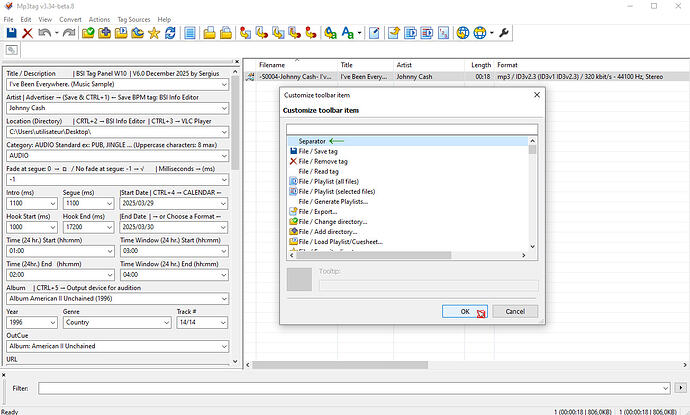Expand the Genre 'Country' dropdown
Image resolution: width=690 pixels, height=415 pixels.
pos(166,323)
